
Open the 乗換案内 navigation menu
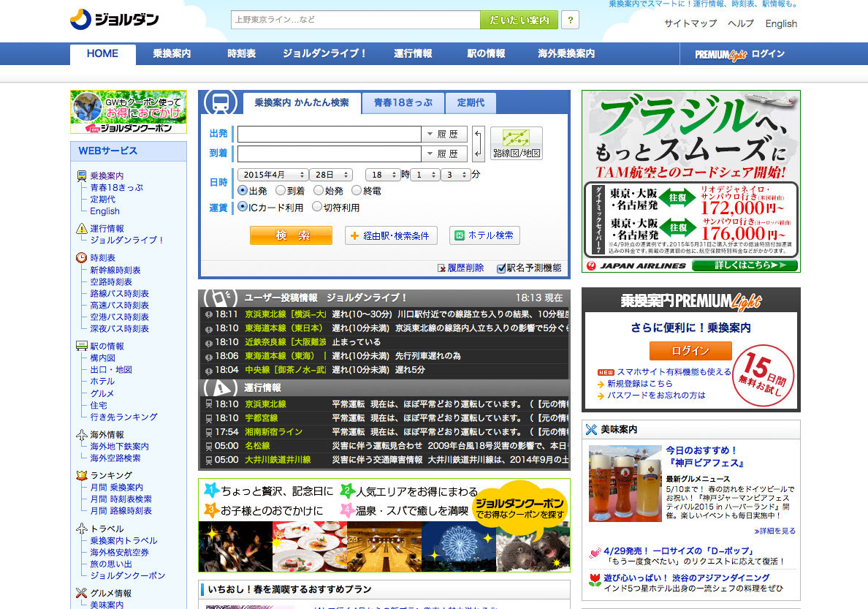(x=172, y=54)
